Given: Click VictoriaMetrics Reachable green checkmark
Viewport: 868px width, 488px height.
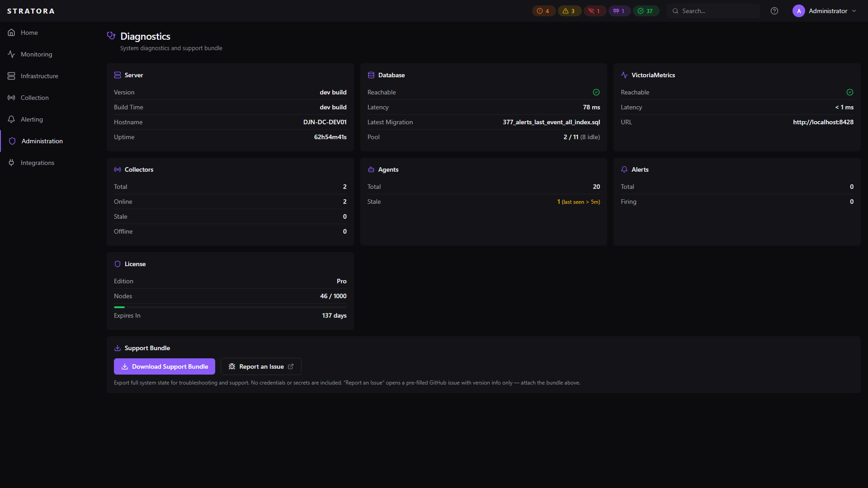Looking at the screenshot, I should [850, 92].
